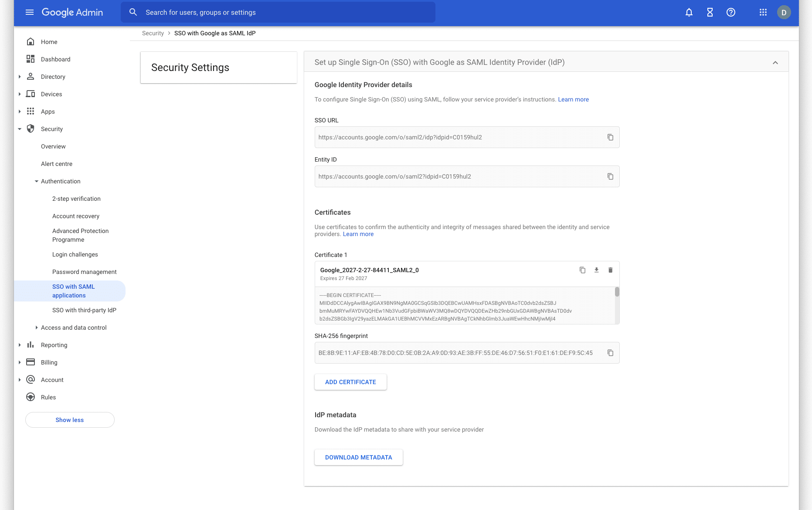Expand the Reporting section
This screenshot has height=510, width=812.
pyautogui.click(x=20, y=345)
